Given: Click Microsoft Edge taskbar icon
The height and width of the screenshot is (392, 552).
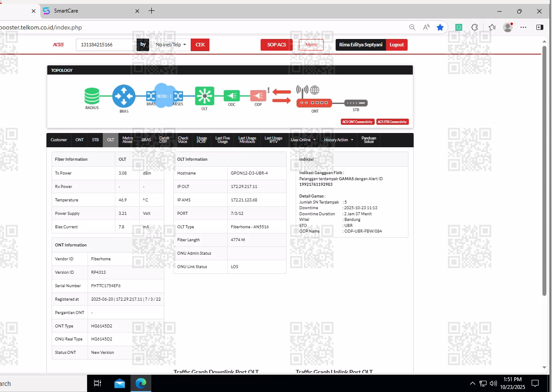Looking at the screenshot, I should [141, 383].
